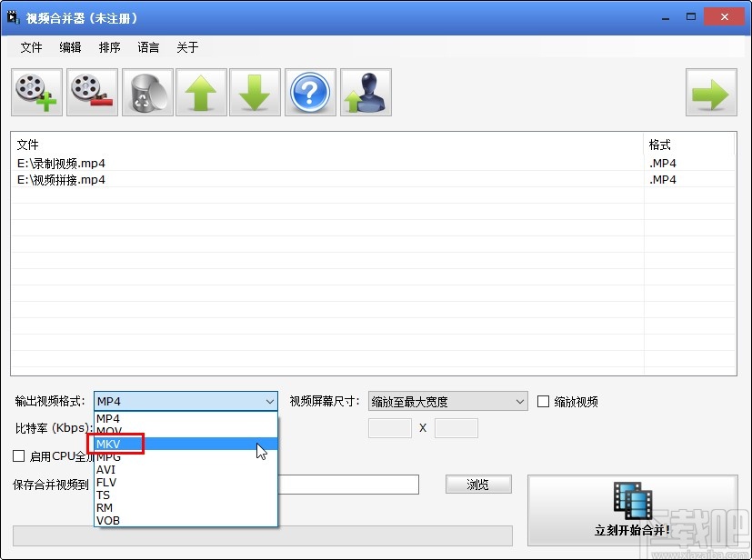The height and width of the screenshot is (560, 752).
Task: Move selected file up with green arrow
Action: click(201, 92)
